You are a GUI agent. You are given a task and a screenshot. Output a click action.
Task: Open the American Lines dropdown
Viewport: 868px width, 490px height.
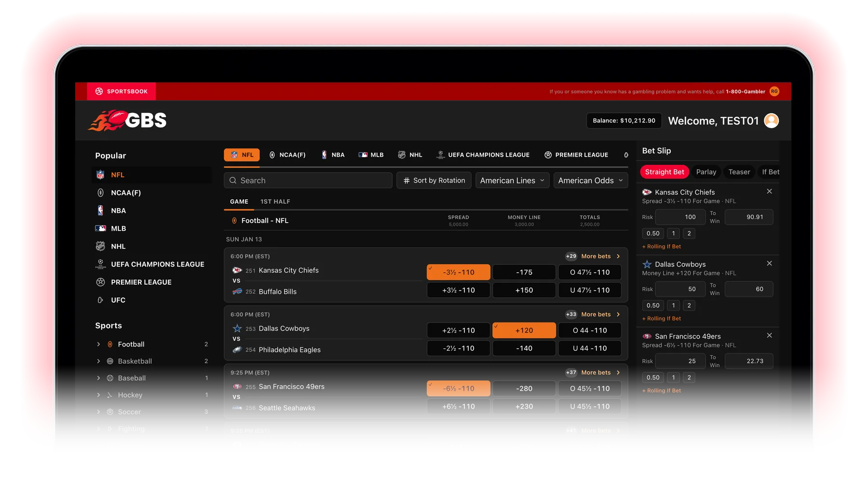[512, 180]
